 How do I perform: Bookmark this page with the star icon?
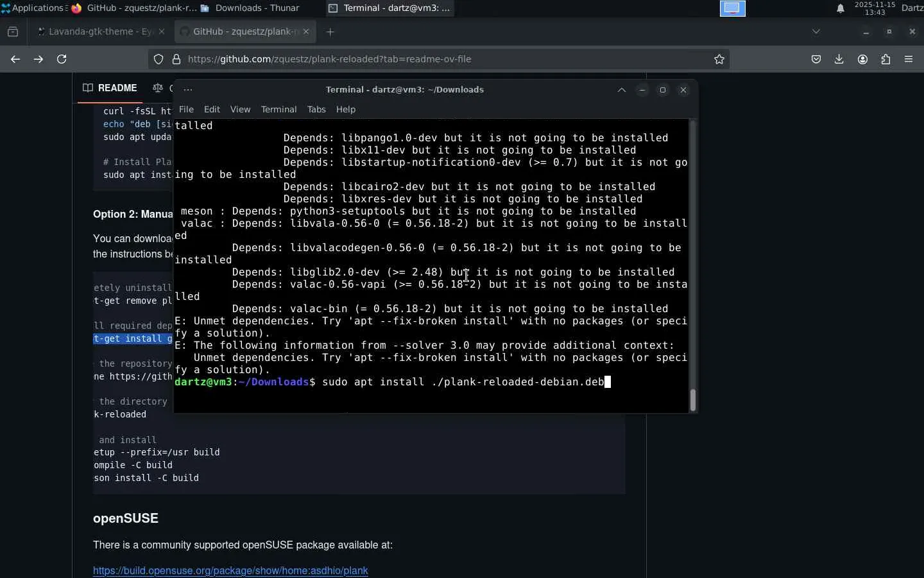click(719, 59)
